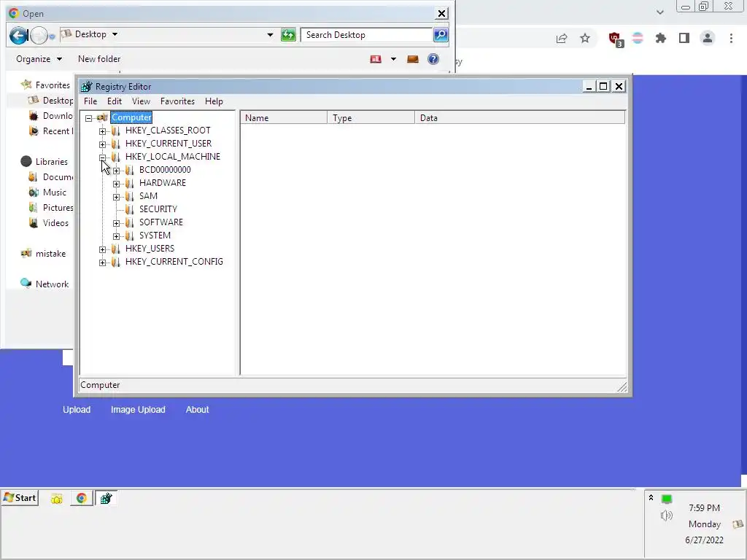
Task: Expand the SOFTWARE subkey
Action: 116,223
